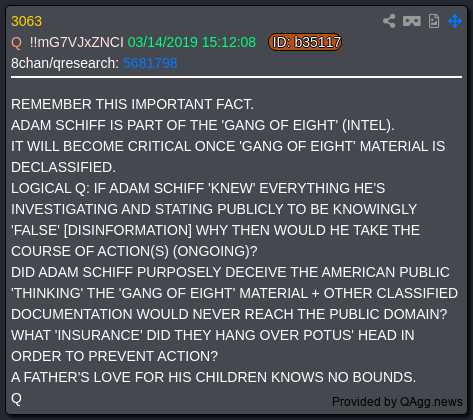Click the line REMEMBER THIS IMPORTANT FACT
Image resolution: width=473 pixels, height=420 pixels.
pos(132,104)
